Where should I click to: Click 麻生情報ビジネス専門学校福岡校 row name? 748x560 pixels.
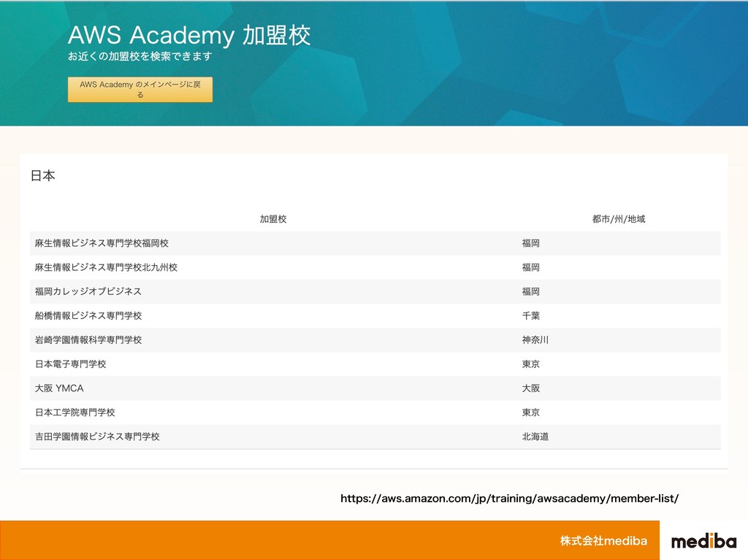(x=102, y=243)
